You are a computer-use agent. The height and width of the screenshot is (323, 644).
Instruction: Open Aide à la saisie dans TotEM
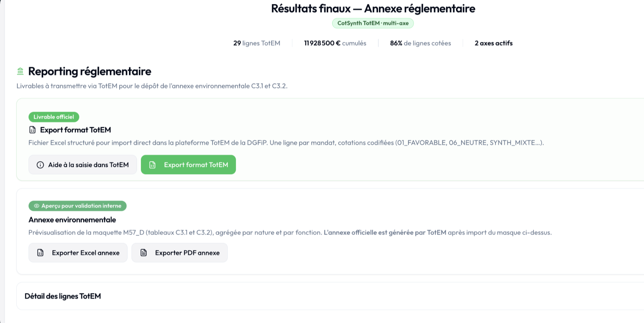[x=82, y=165]
